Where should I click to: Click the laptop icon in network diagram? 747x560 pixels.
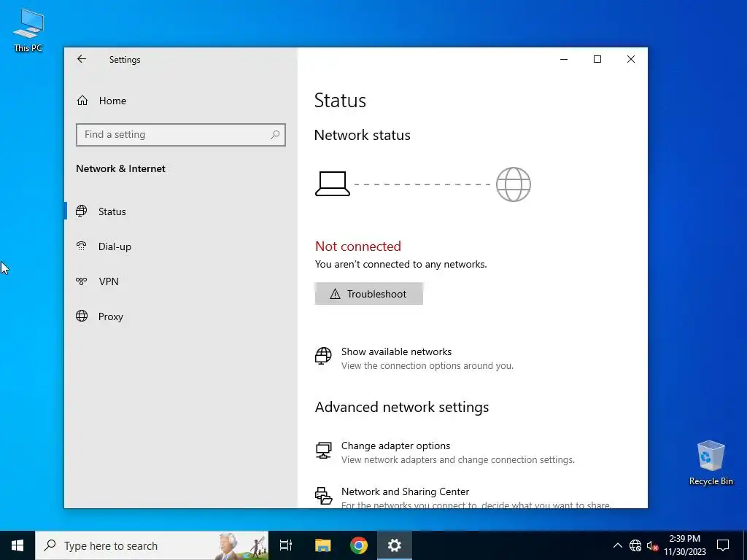pos(333,184)
